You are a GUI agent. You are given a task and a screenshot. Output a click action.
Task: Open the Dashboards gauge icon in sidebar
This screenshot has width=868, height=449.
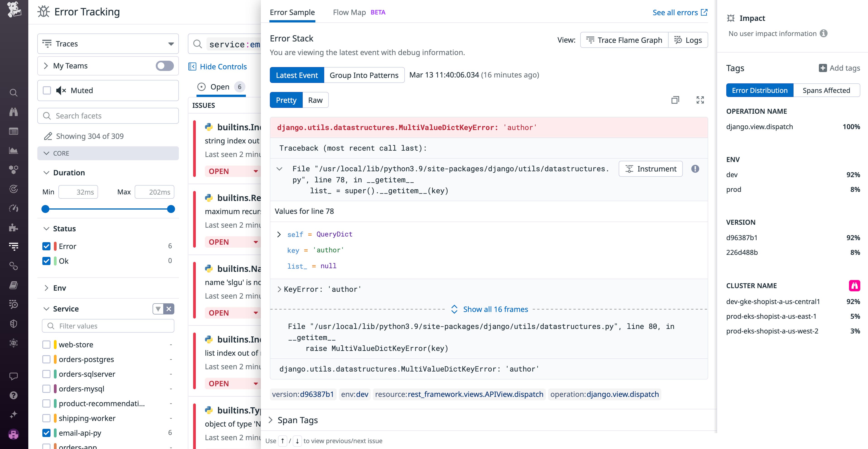click(x=14, y=208)
